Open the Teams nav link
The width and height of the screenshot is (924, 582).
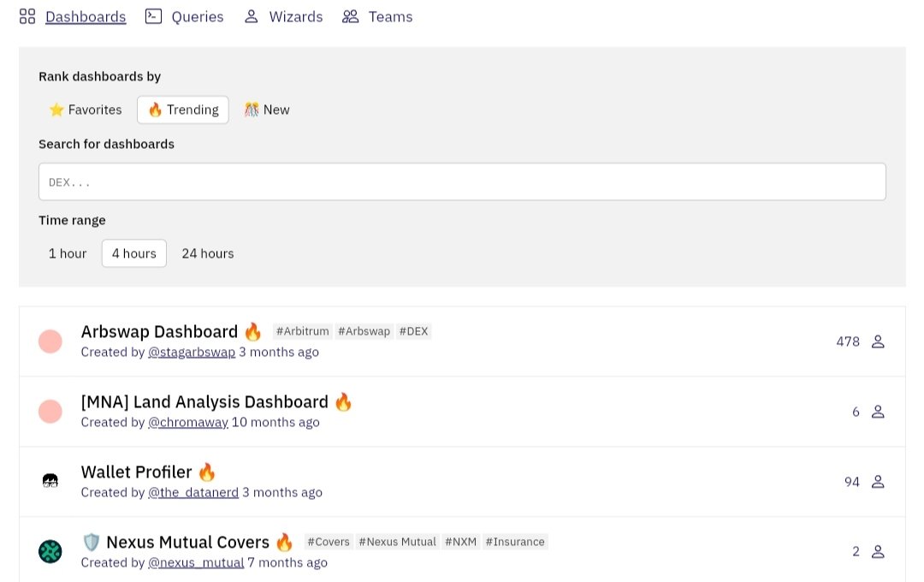pyautogui.click(x=390, y=16)
